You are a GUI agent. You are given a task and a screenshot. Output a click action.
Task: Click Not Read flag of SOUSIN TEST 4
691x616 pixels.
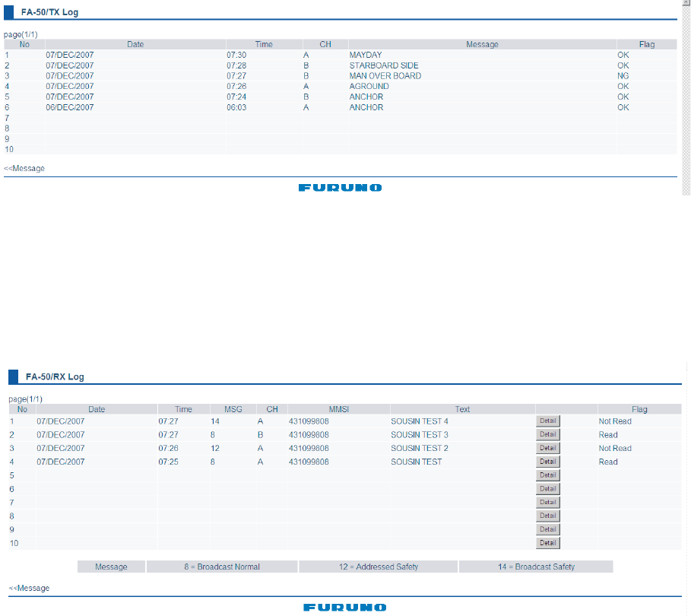click(x=615, y=421)
